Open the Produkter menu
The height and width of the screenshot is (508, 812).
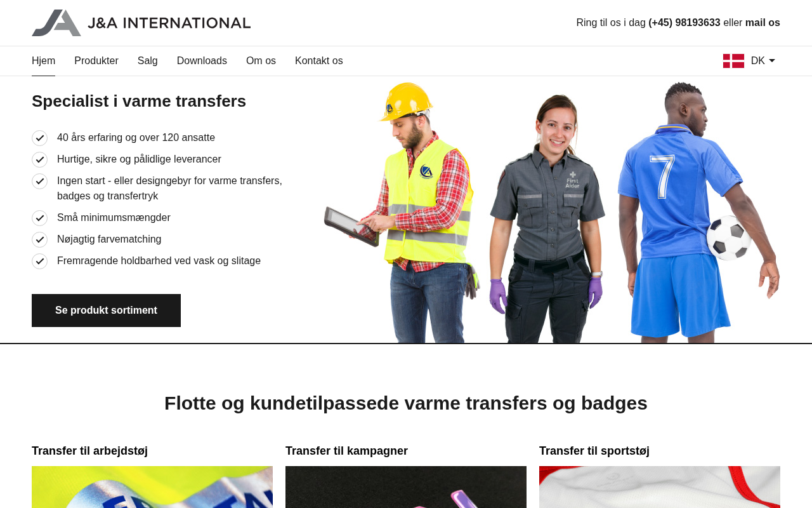point(96,61)
